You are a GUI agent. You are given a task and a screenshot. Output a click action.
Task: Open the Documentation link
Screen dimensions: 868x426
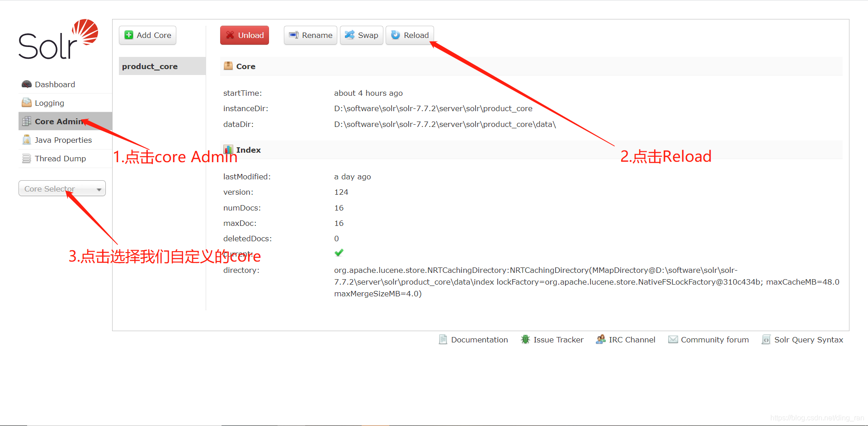click(473, 339)
